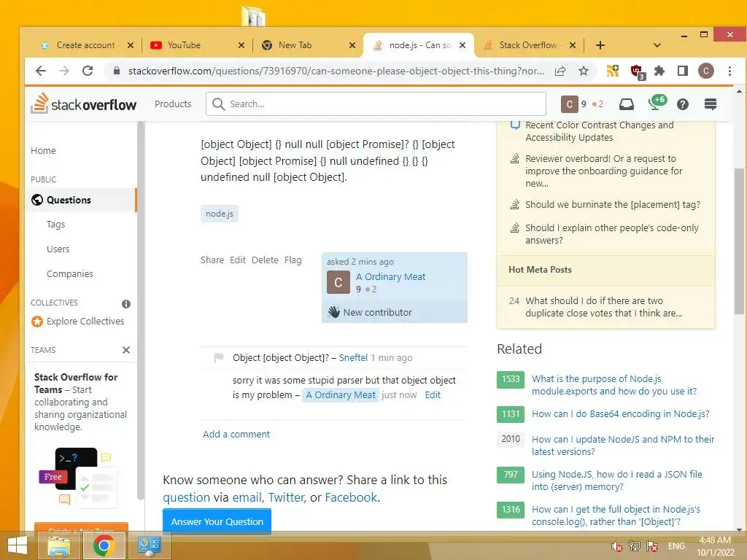The width and height of the screenshot is (747, 560).
Task: Click the Collectives info icon
Action: [x=126, y=304]
